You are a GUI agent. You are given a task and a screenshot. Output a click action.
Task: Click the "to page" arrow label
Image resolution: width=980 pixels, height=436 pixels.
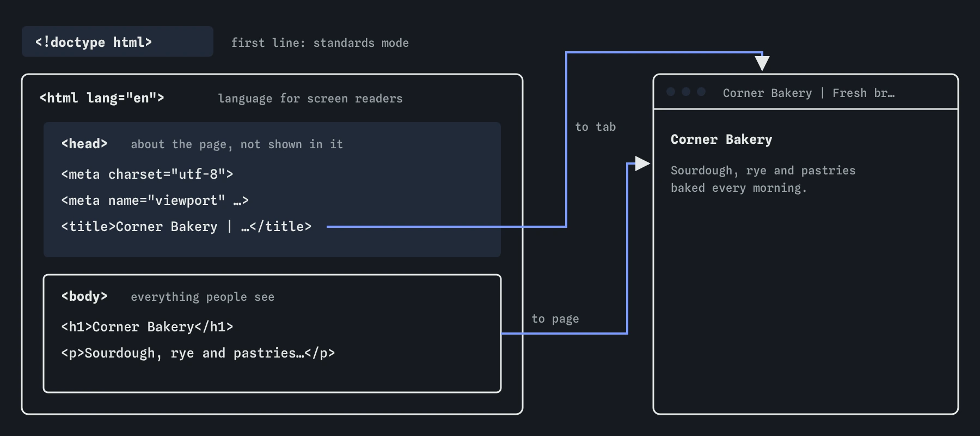click(x=555, y=319)
